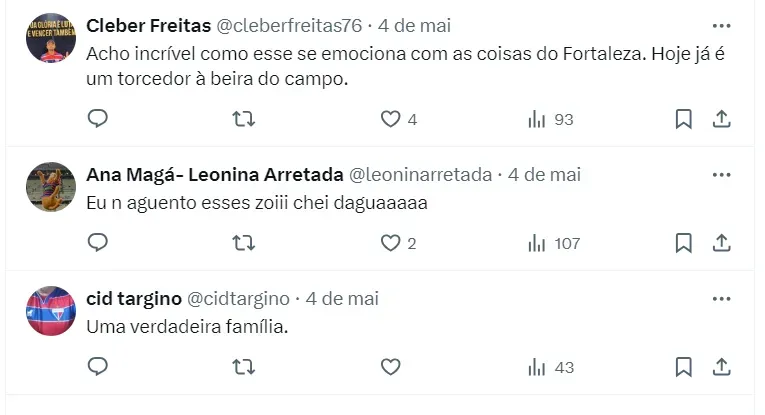
Task: Click cid targino's profile avatar
Action: click(x=51, y=311)
